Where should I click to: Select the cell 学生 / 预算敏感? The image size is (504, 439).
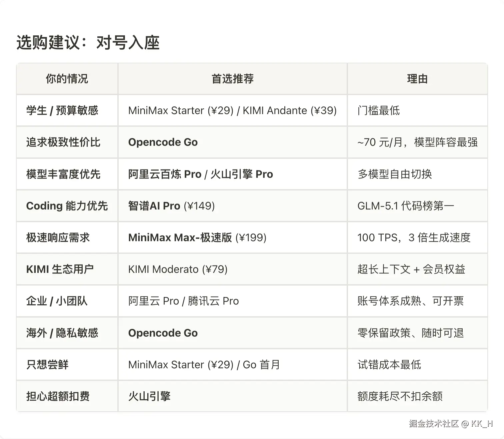(67, 110)
